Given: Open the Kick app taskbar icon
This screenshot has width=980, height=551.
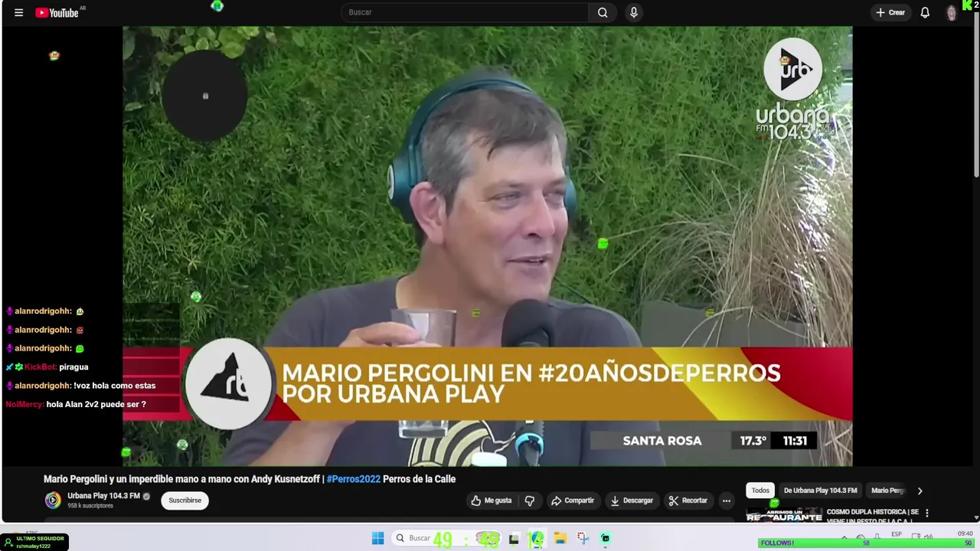Looking at the screenshot, I should click(x=606, y=539).
